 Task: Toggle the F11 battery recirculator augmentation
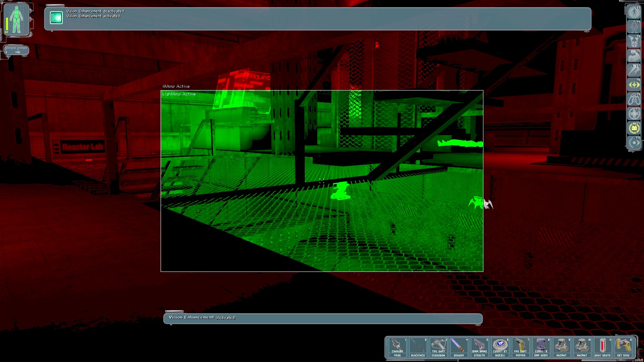(x=634, y=128)
